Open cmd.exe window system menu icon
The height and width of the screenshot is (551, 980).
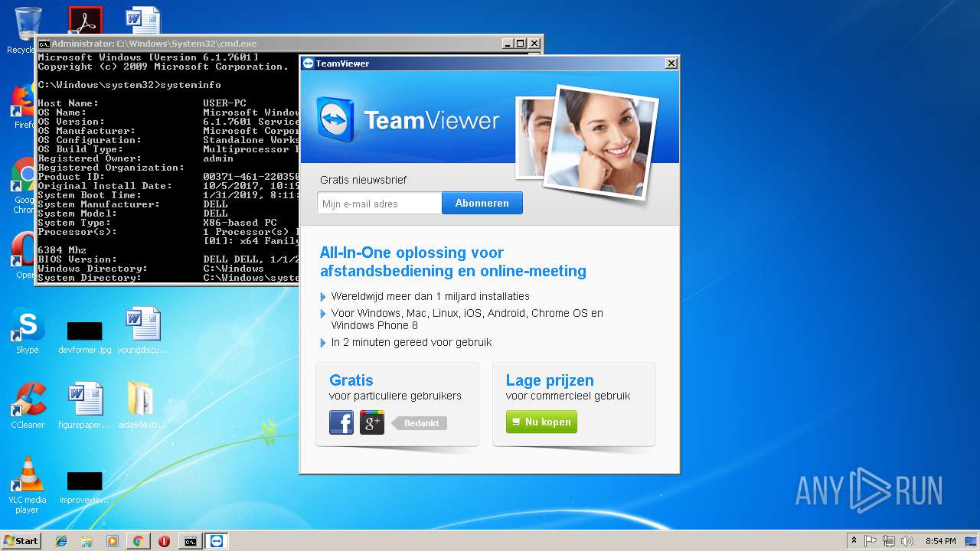coord(44,44)
